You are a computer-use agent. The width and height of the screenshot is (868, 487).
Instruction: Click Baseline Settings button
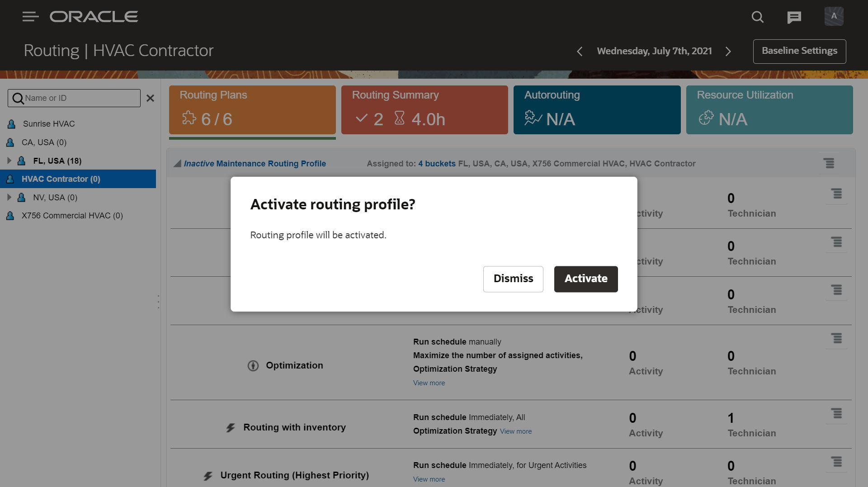pos(799,51)
